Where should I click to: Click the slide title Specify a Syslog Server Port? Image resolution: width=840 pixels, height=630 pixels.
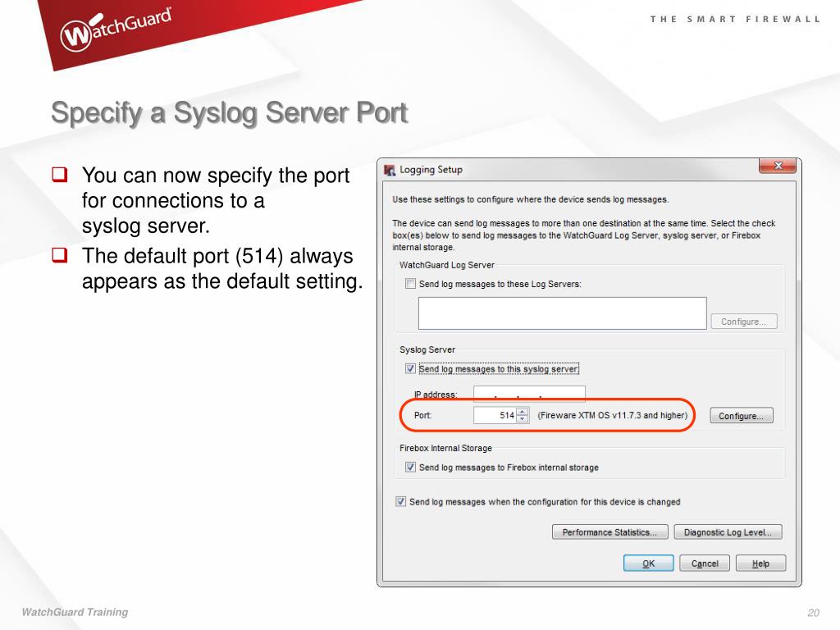point(229,112)
